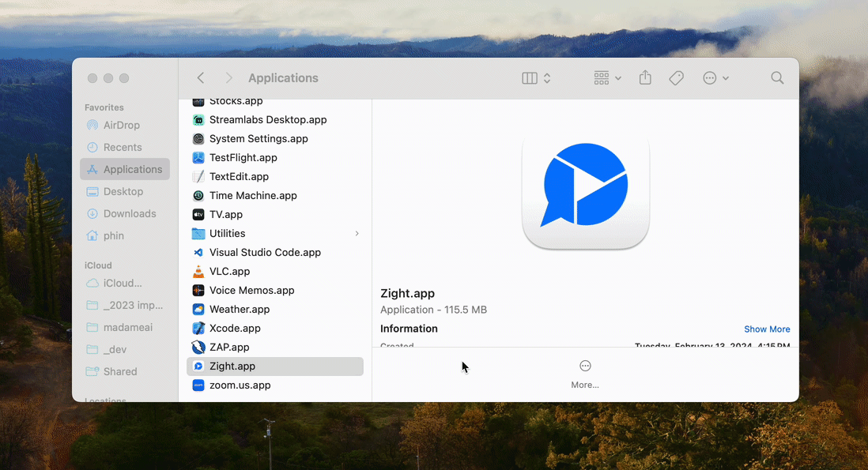Click the zoom.us.app icon

(198, 385)
